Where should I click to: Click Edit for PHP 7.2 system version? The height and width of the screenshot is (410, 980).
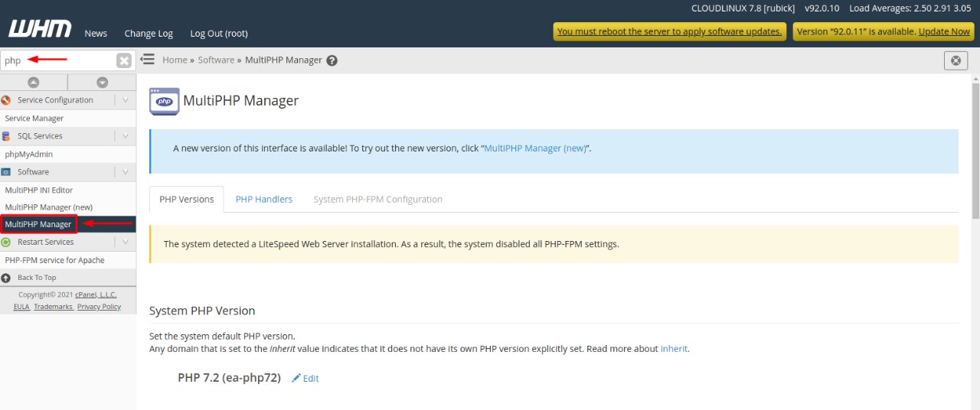(x=311, y=379)
